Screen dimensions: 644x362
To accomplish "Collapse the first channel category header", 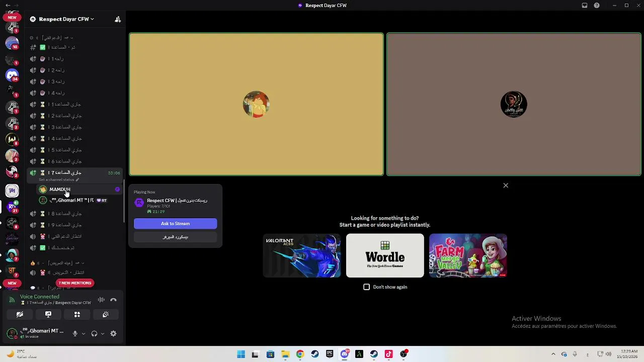I will pos(52,38).
